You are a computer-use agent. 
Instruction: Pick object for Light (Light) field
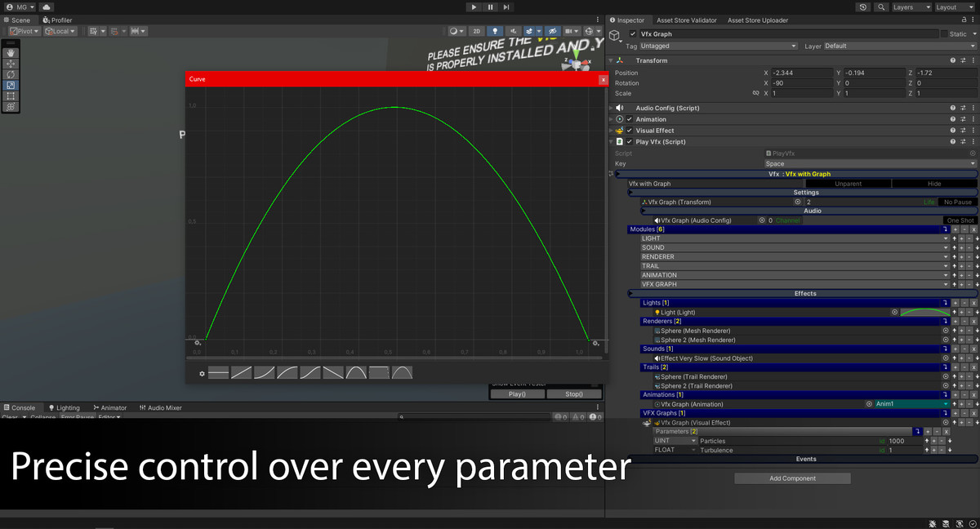pyautogui.click(x=894, y=312)
